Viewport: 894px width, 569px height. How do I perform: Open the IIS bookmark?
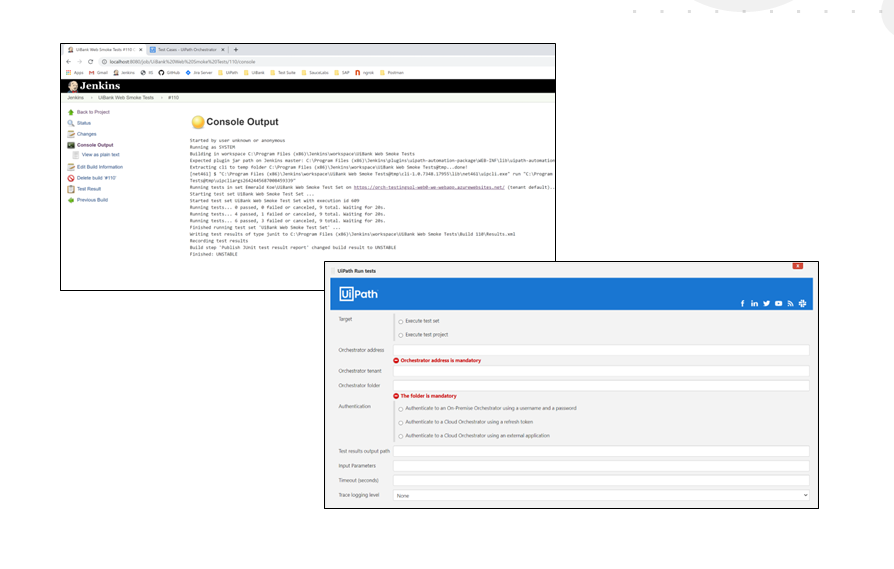[147, 72]
